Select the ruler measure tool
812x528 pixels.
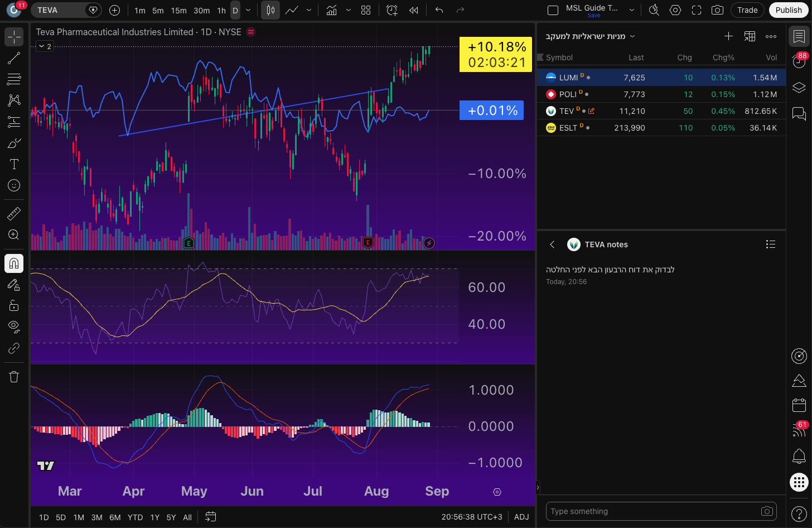(14, 213)
